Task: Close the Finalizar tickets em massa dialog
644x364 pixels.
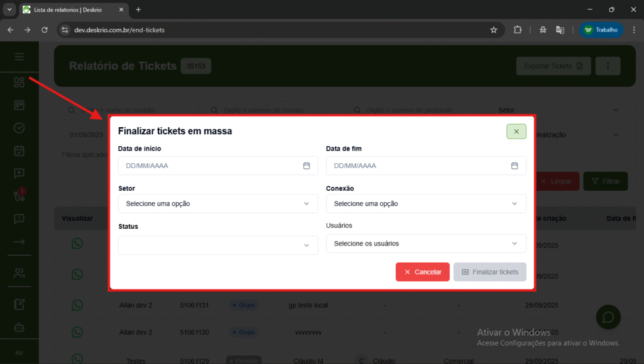Action: [516, 132]
